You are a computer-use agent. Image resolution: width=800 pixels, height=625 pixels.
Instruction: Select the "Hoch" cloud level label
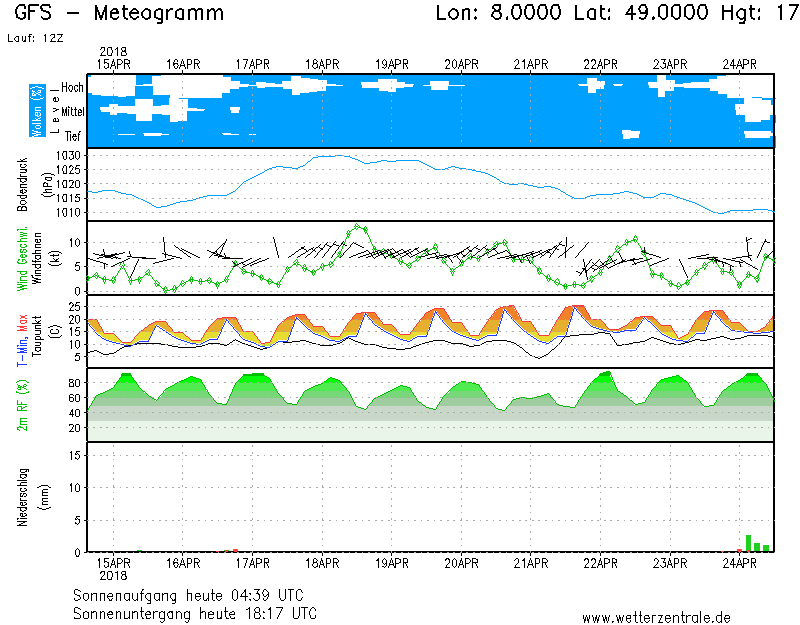(72, 88)
